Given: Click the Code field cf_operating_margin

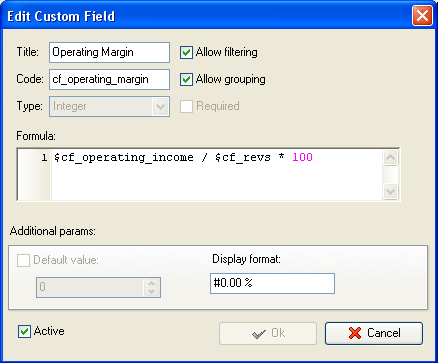Looking at the screenshot, I should [x=109, y=79].
